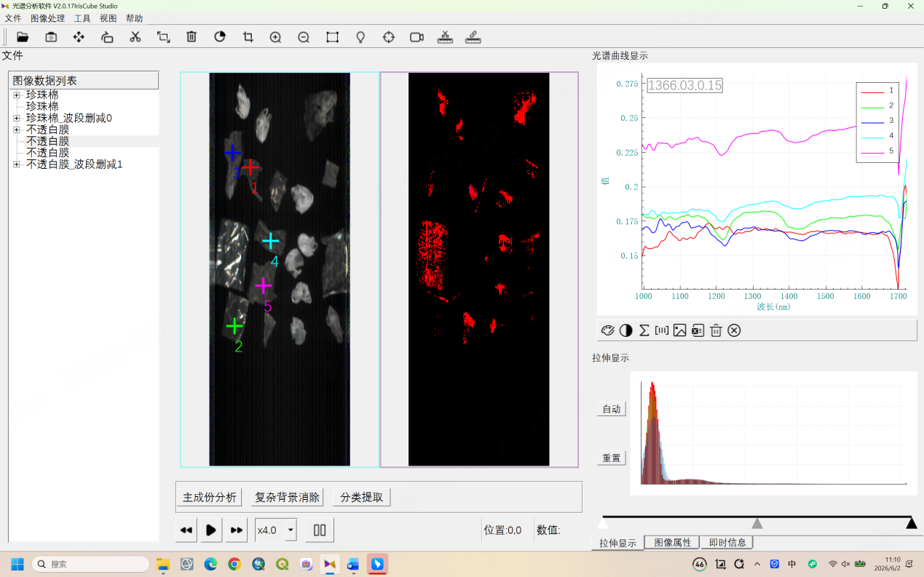Expand the 珍珠棉_波段删减0 tree node
The width and height of the screenshot is (924, 577).
16,118
